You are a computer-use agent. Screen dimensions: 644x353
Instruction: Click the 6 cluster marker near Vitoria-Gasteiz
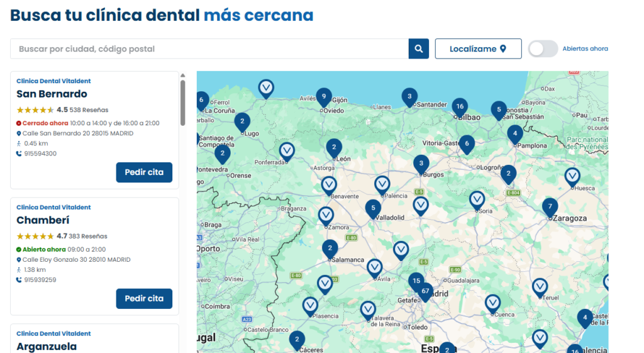(467, 145)
